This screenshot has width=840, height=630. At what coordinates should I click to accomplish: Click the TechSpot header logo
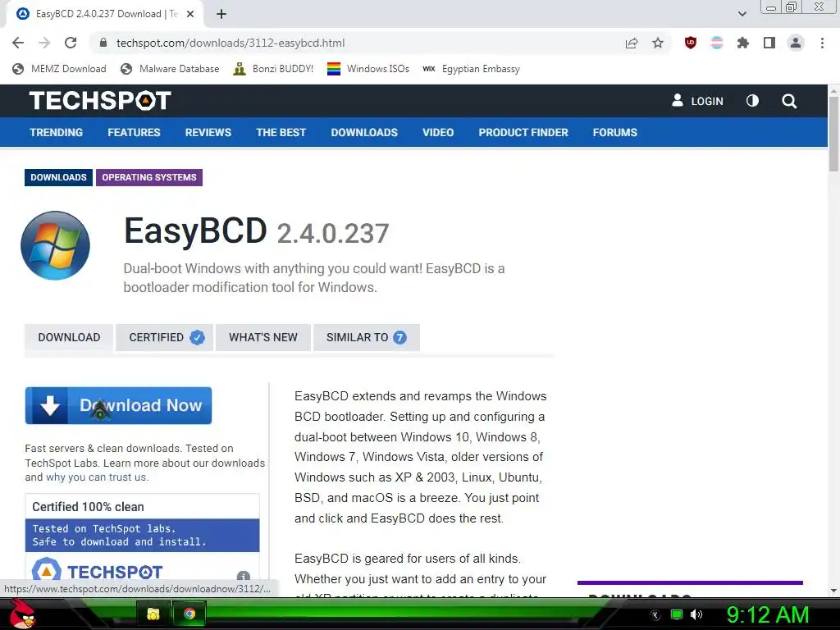(x=100, y=101)
